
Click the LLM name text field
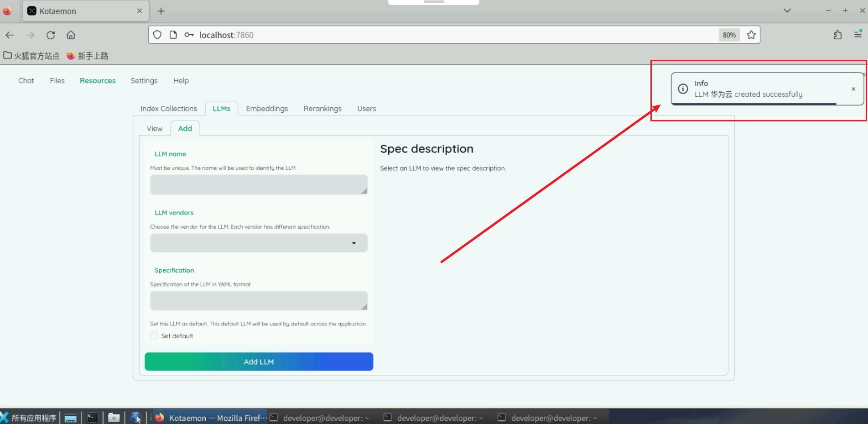coord(259,185)
